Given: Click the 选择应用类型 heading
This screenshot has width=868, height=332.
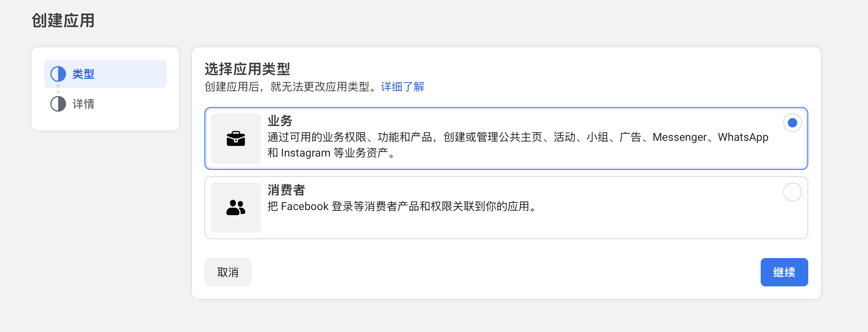Looking at the screenshot, I should tap(247, 69).
